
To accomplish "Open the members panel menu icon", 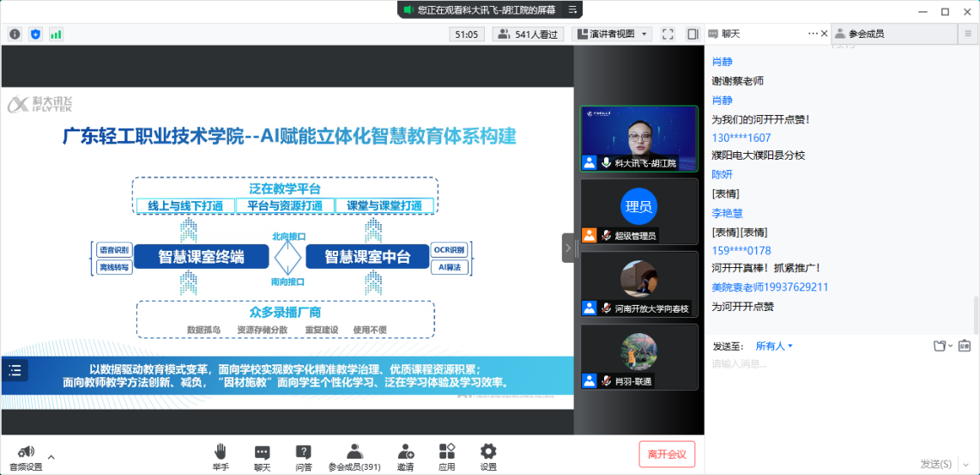I will point(968,34).
